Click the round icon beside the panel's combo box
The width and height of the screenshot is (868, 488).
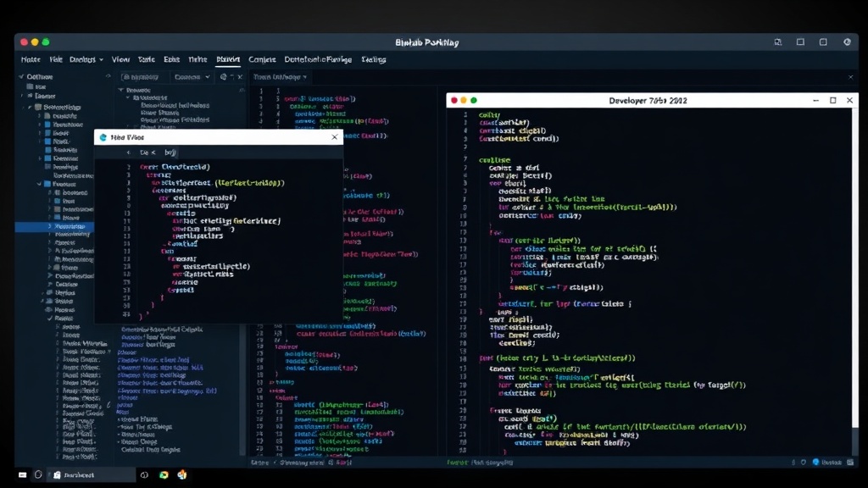tap(224, 77)
